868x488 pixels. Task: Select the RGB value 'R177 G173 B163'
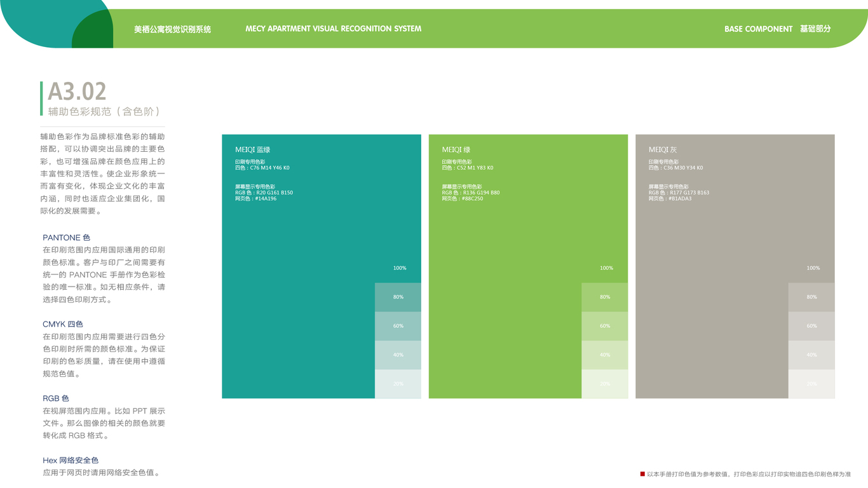click(689, 193)
